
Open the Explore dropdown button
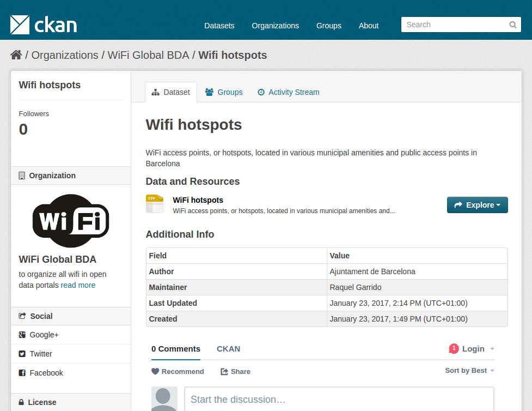478,205
